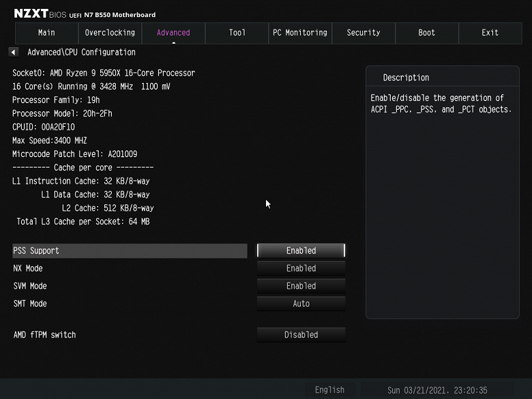Click the L1 Data Cache line
The image size is (532, 399).
tap(95, 195)
